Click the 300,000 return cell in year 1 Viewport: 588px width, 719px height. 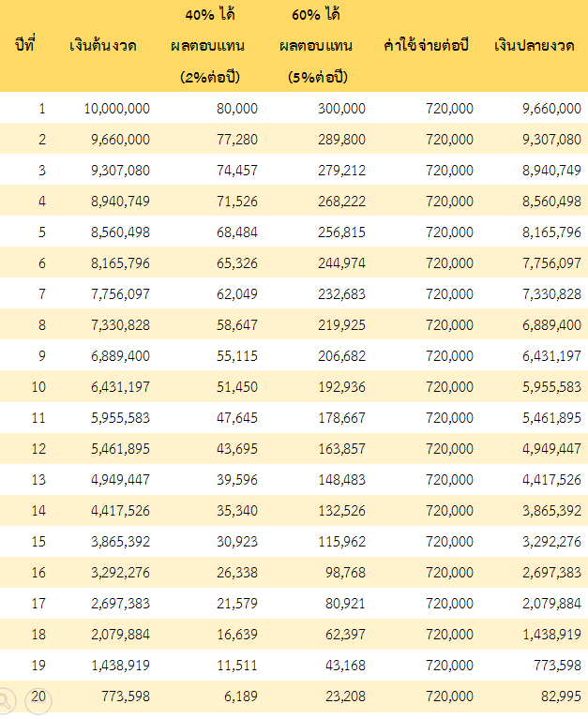[341, 109]
